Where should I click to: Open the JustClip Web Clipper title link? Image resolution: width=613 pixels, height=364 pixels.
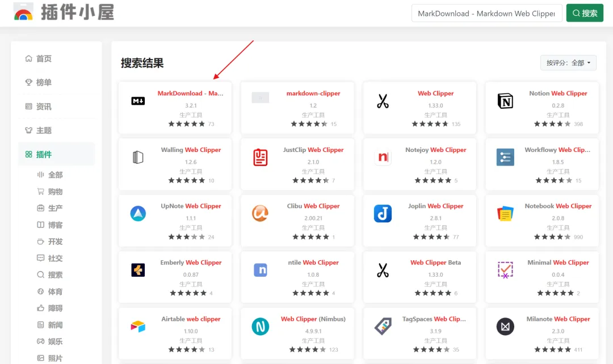click(x=313, y=150)
